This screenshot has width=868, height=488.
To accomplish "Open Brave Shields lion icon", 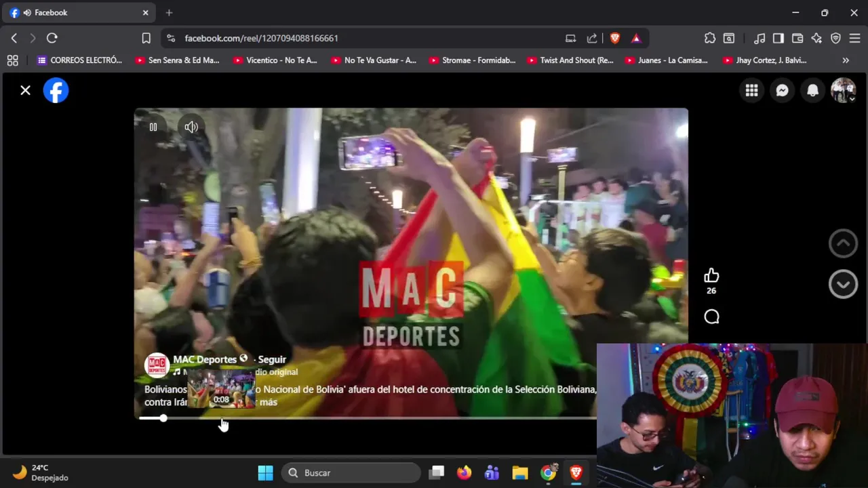I will click(x=615, y=38).
